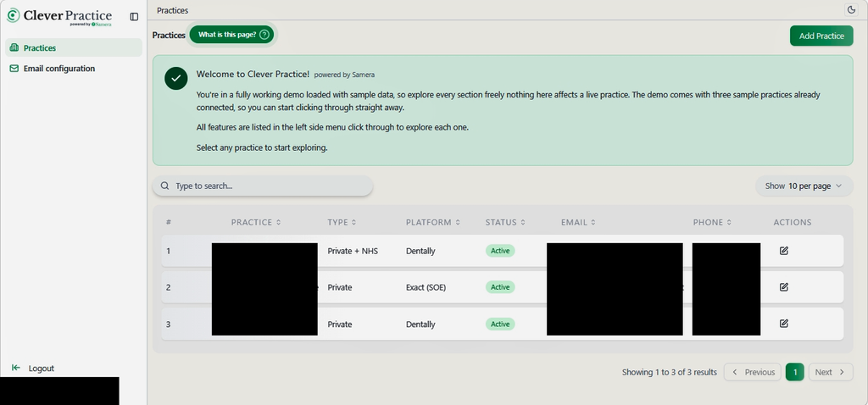Sort the table by Phone column

712,223
